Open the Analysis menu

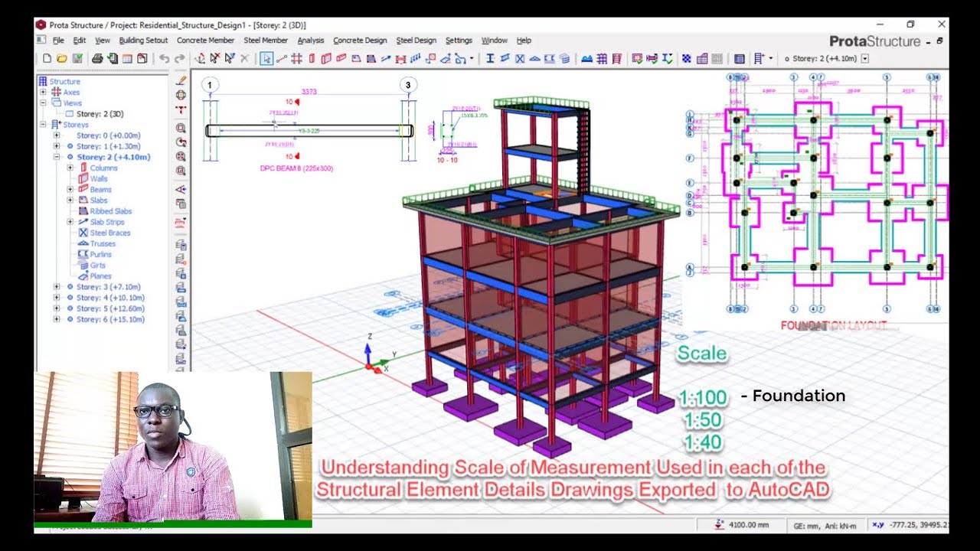point(311,41)
